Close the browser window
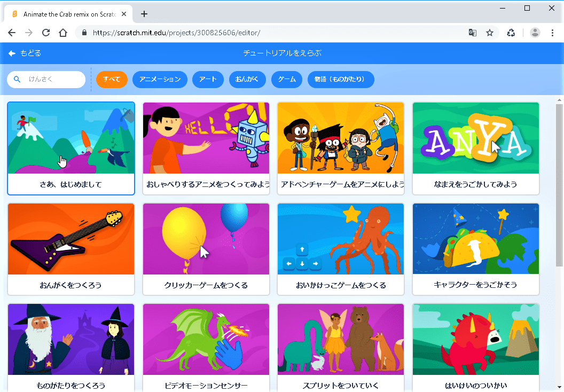This screenshot has width=564, height=392. tap(551, 8)
